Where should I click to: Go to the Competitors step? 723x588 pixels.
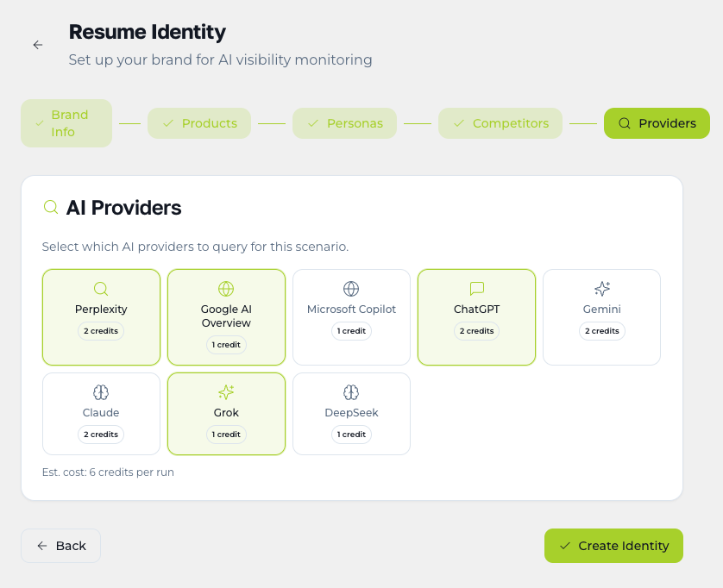click(x=500, y=123)
